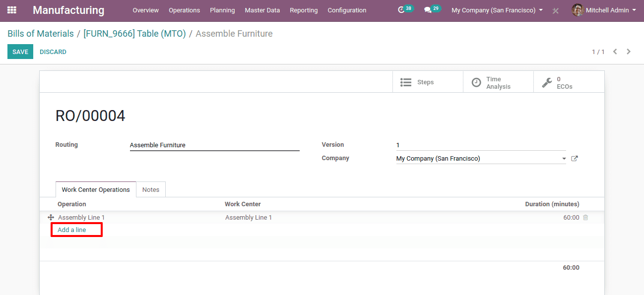
Task: Click the Assemble Furniture breadcrumb text
Action: click(x=234, y=34)
